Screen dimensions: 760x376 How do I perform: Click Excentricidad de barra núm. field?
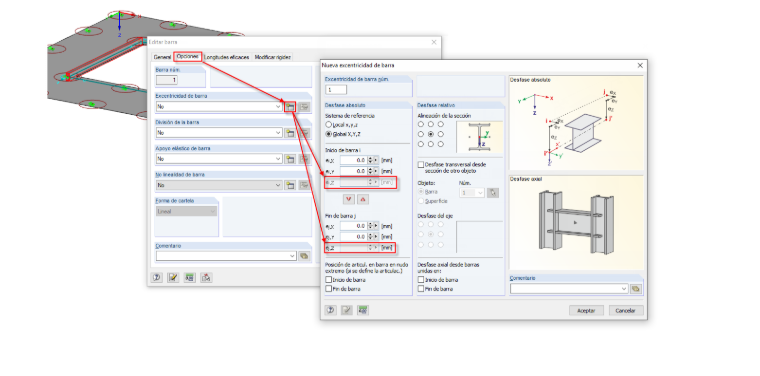point(336,90)
